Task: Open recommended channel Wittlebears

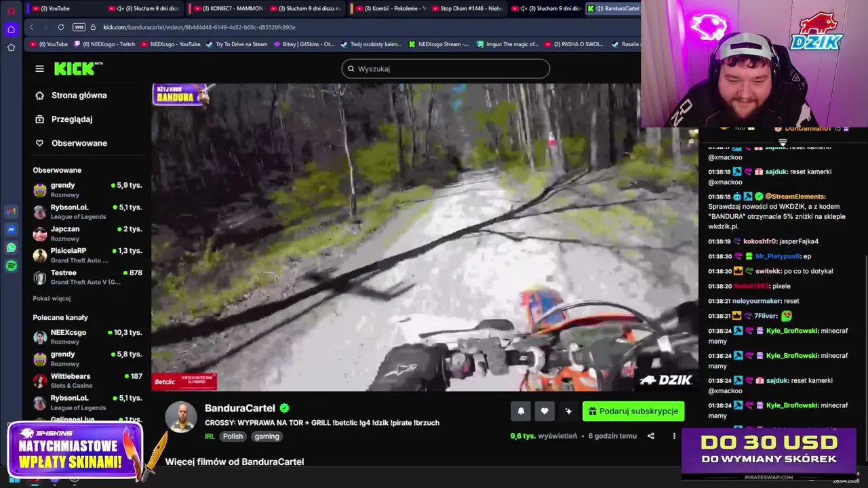Action: [87, 380]
